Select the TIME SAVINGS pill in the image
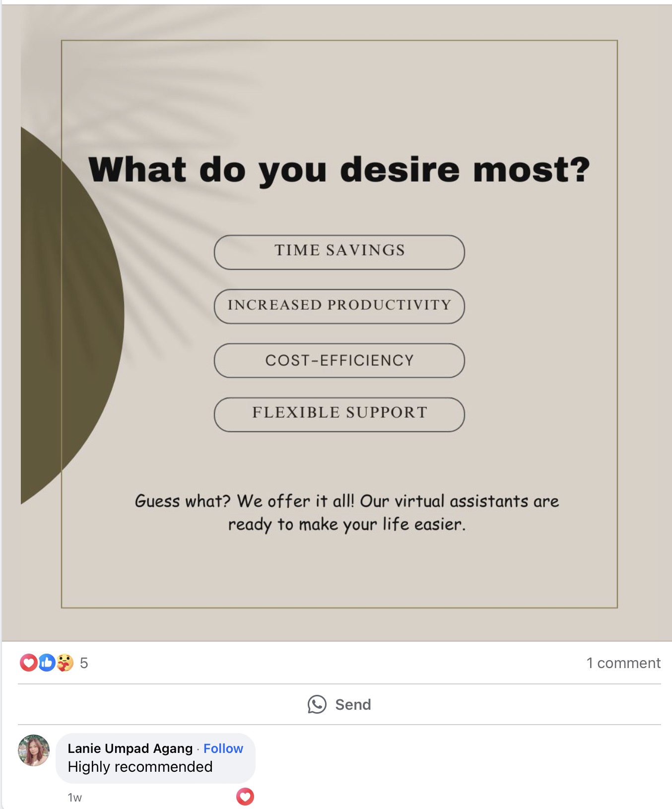The width and height of the screenshot is (672, 809). 339,252
